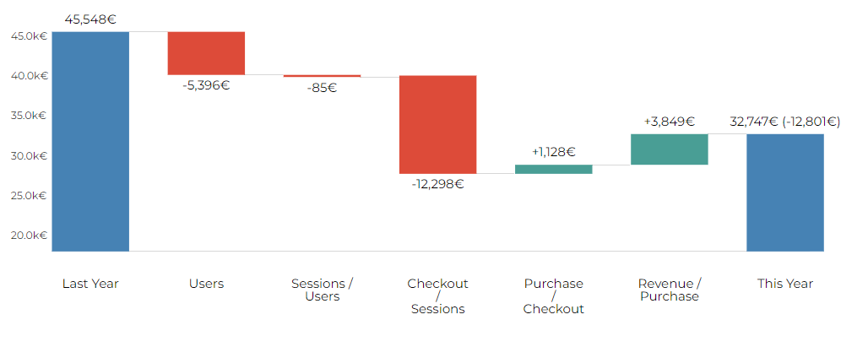The height and width of the screenshot is (347, 868).
Task: Click the green Purchase / Checkout bar
Action: coord(554,170)
